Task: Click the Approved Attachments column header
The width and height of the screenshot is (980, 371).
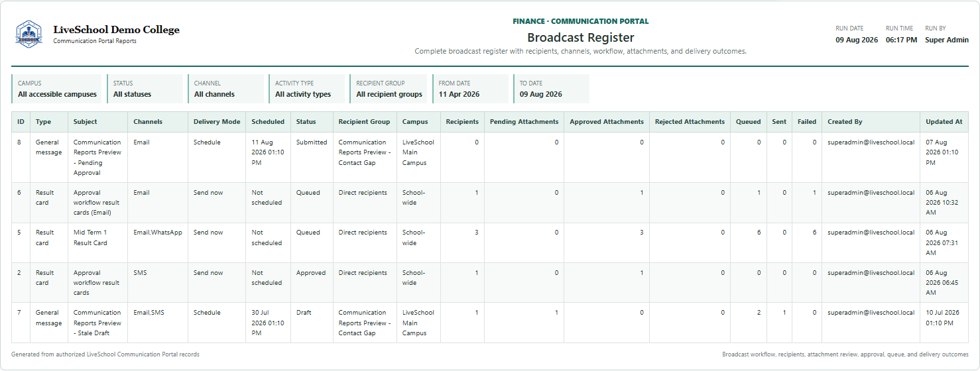Action: tap(607, 122)
